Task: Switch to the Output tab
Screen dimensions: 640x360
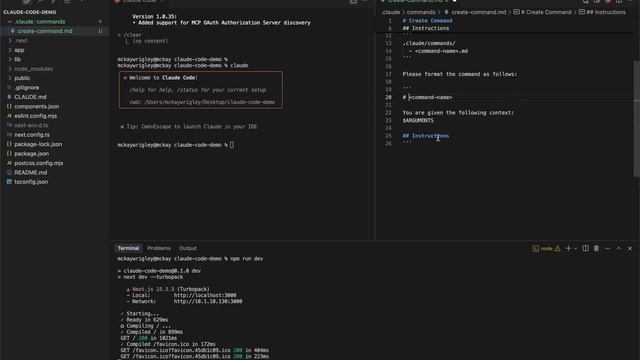Action: coord(188,248)
